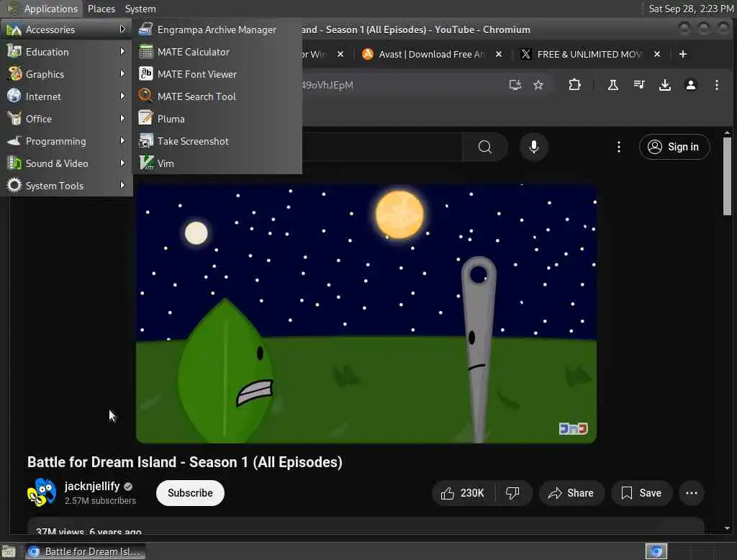Launch Vim from Accessories menu
737x560 pixels.
[217, 163]
